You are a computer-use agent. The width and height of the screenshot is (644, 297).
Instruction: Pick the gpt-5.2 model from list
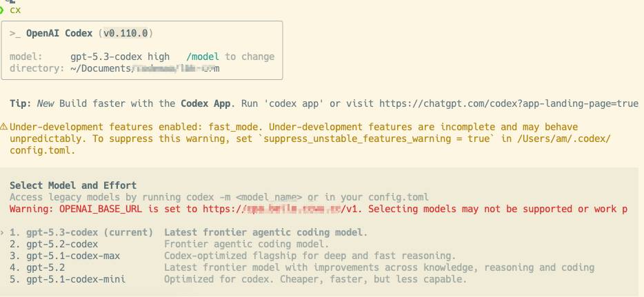302,267
